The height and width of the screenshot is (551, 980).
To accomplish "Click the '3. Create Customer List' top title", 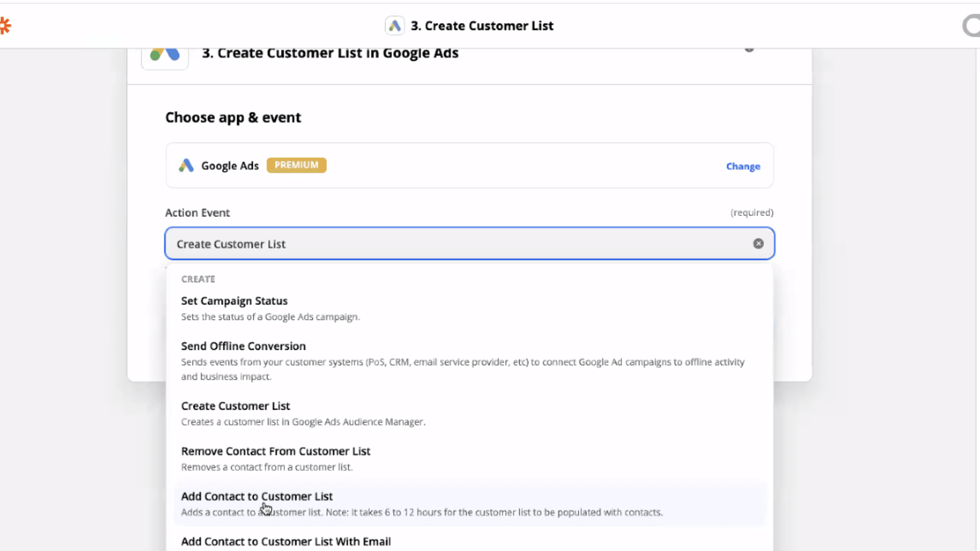I will [x=482, y=26].
